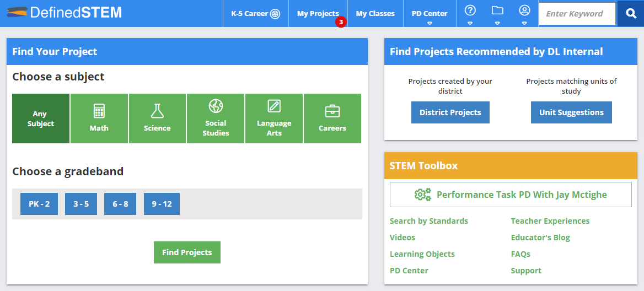Open the user profile icon menu
The height and width of the screenshot is (291, 644).
pyautogui.click(x=524, y=13)
